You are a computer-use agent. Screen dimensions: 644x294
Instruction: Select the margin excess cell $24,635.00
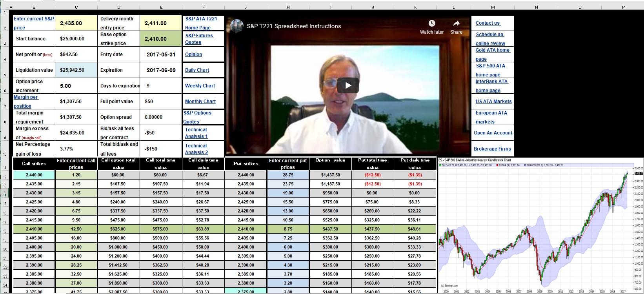coord(76,133)
